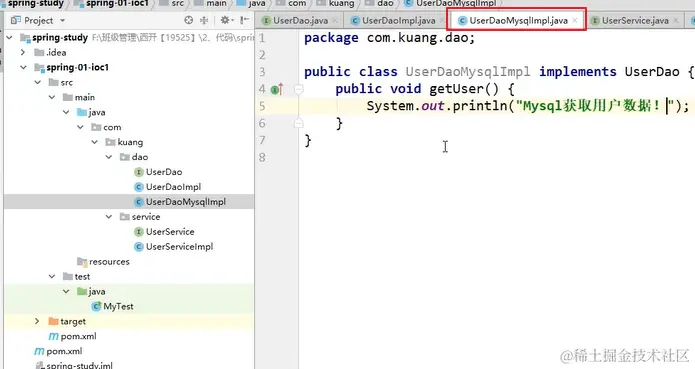Collapse the dao package arrow in the tree
Image resolution: width=695 pixels, height=369 pixels.
(x=109, y=157)
